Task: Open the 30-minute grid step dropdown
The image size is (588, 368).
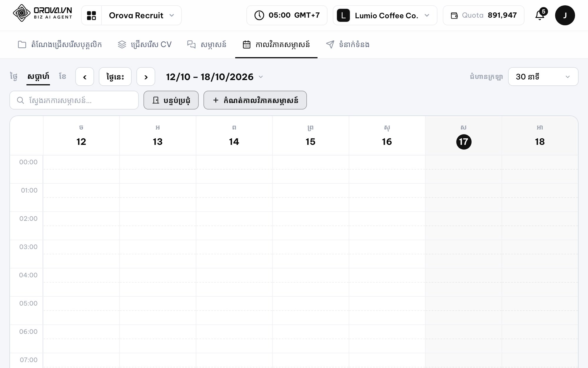Action: coord(543,77)
